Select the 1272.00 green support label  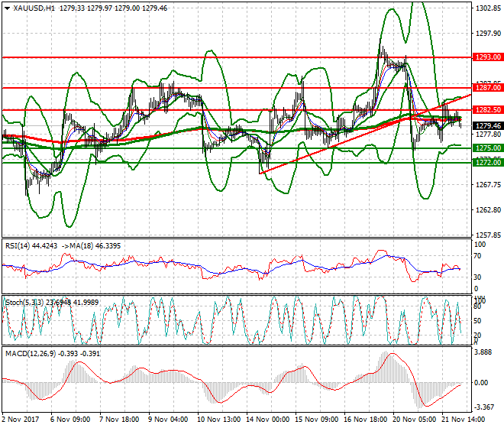coord(487,163)
